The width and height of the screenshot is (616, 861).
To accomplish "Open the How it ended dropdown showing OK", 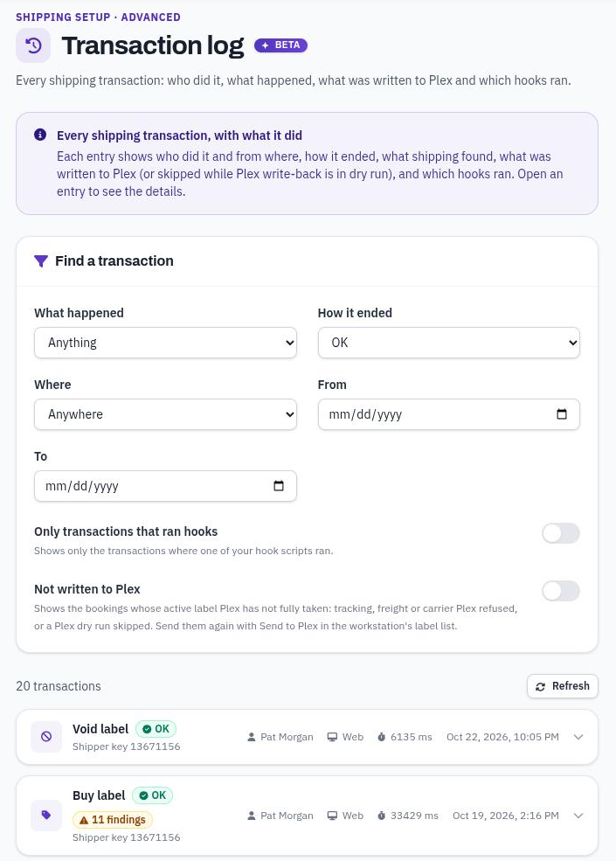I will tap(448, 343).
